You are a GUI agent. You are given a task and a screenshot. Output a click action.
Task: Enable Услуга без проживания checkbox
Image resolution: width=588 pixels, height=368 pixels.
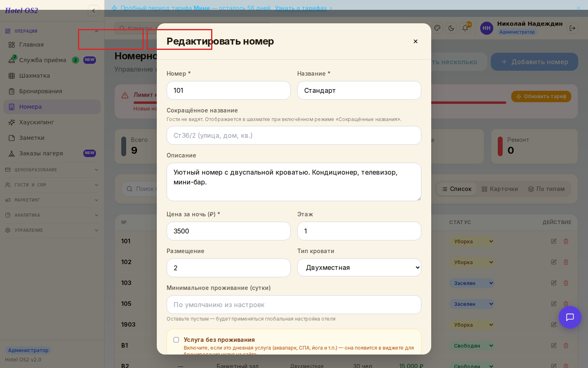[x=176, y=340]
